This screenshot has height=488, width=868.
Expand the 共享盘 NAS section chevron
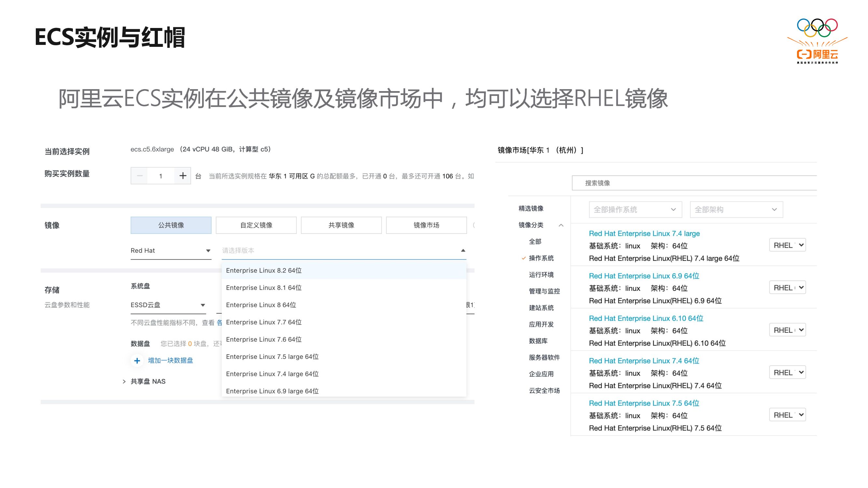point(124,382)
